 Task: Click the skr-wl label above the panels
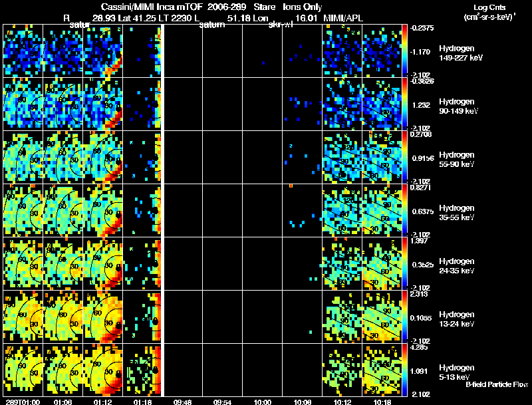[281, 25]
